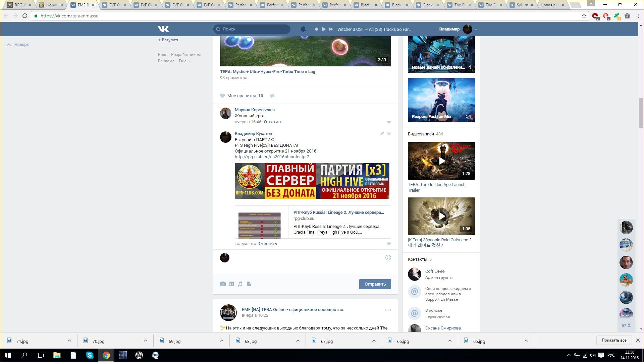Skip to next track in header player

point(331,29)
